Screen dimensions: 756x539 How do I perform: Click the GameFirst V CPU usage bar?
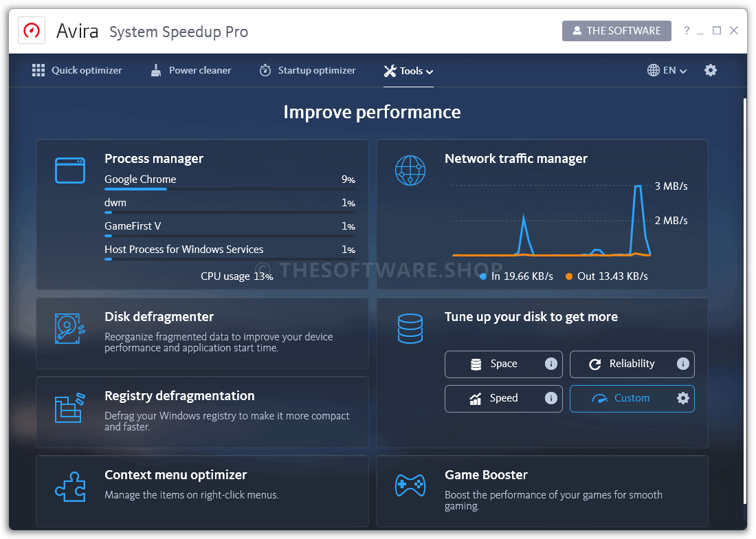coord(230,236)
